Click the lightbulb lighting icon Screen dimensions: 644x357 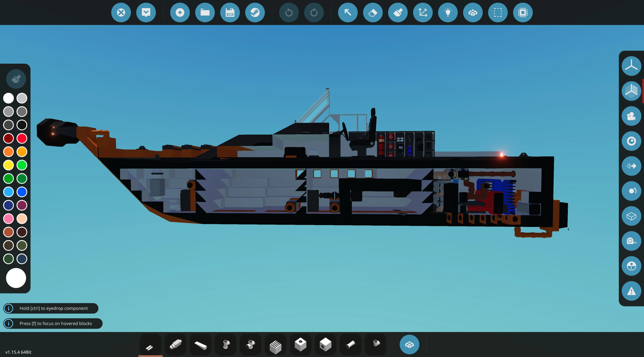[x=447, y=13]
